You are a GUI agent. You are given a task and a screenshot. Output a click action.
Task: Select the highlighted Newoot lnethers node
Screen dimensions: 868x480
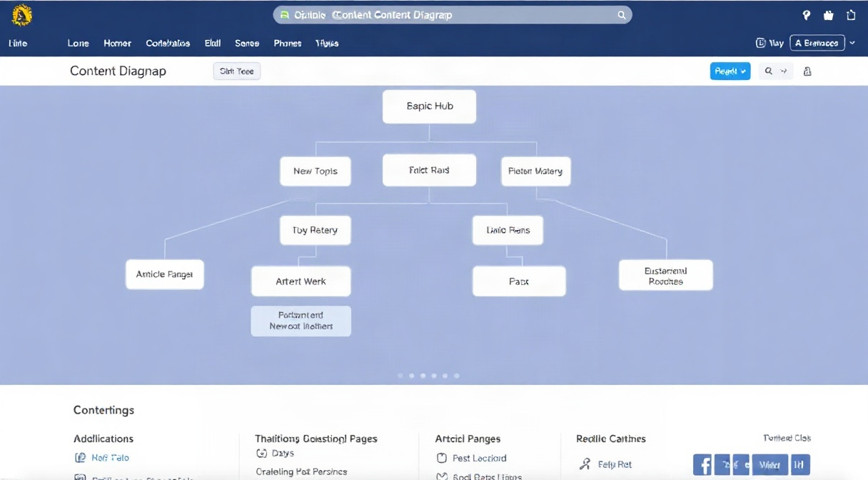pyautogui.click(x=301, y=321)
